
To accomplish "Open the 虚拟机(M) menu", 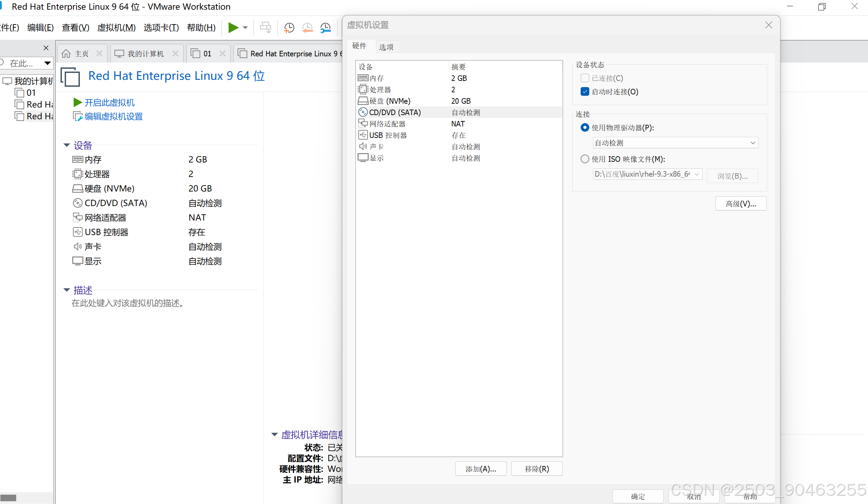I will [x=116, y=28].
